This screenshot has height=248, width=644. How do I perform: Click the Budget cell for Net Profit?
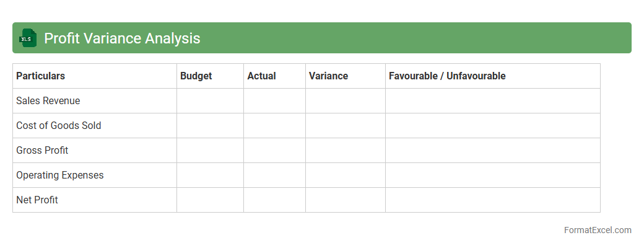tap(210, 200)
